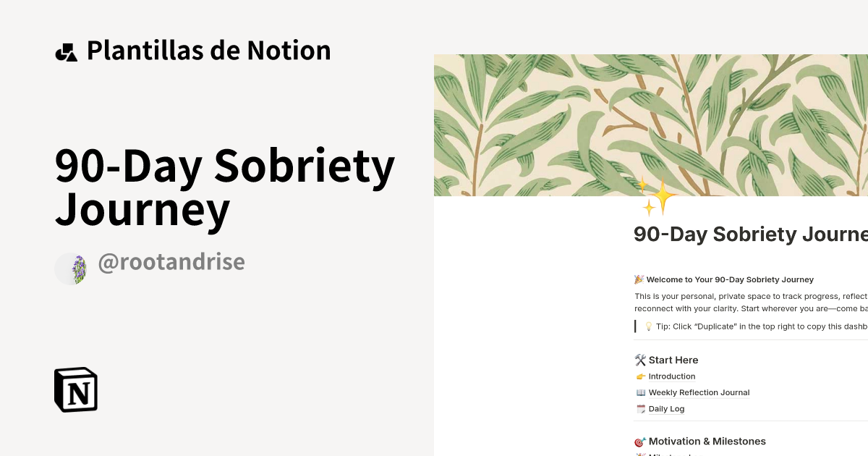Open the Introduction page link

tap(672, 376)
